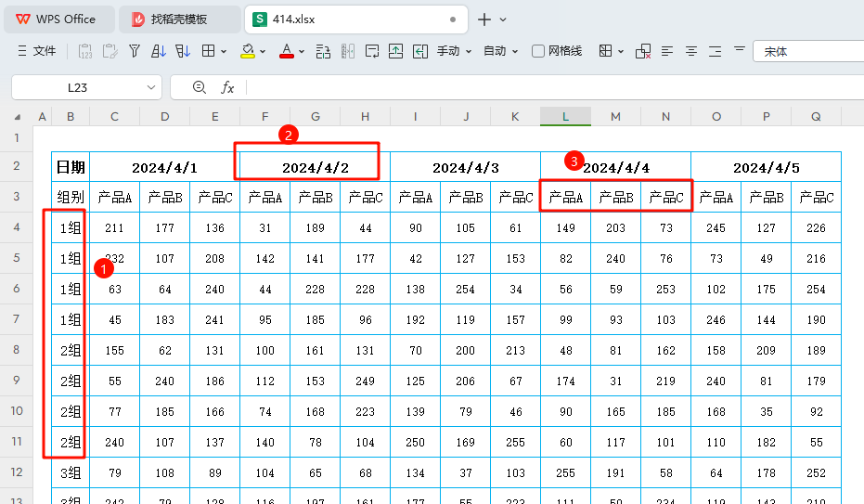
Task: Select cell N6 with value 253
Action: tap(665, 290)
